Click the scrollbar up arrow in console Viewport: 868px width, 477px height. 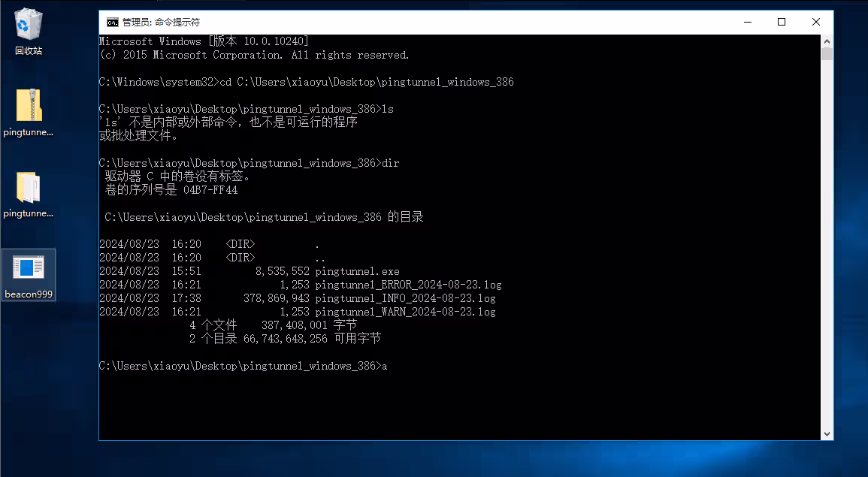click(x=827, y=41)
